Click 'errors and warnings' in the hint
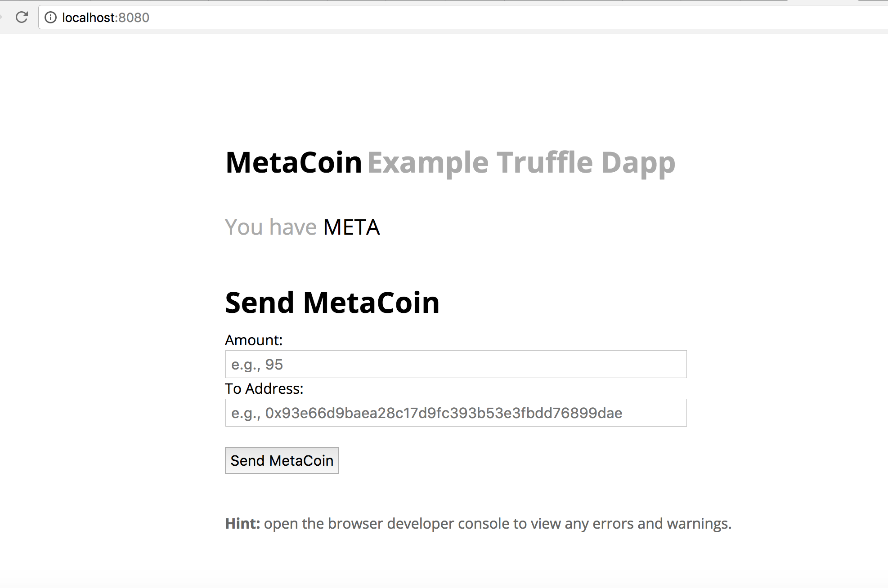 (662, 524)
